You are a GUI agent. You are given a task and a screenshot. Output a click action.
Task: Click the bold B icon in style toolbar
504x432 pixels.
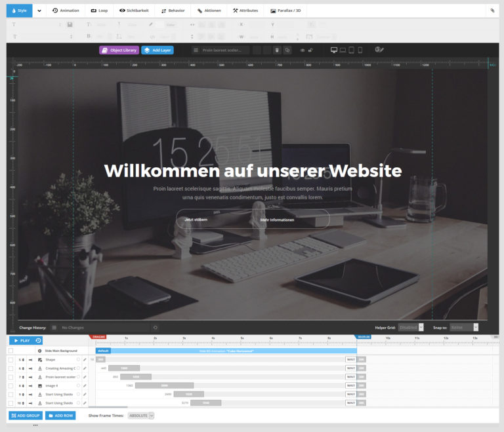pos(89,36)
